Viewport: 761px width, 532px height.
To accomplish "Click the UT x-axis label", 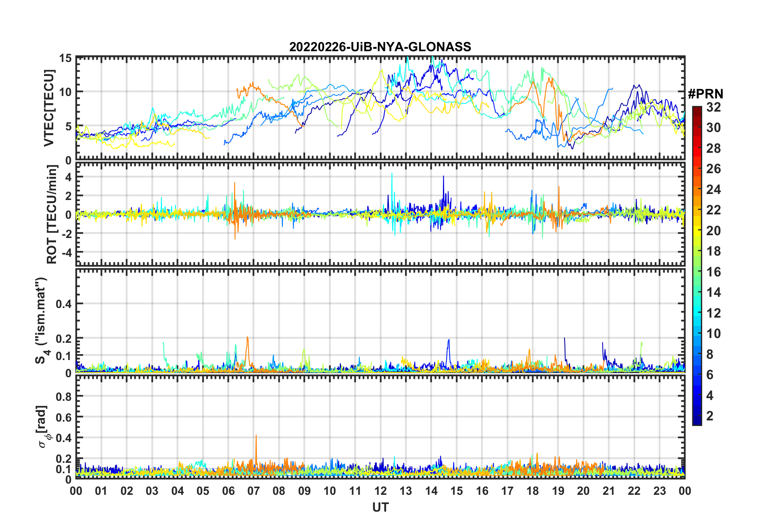I will [x=380, y=507].
